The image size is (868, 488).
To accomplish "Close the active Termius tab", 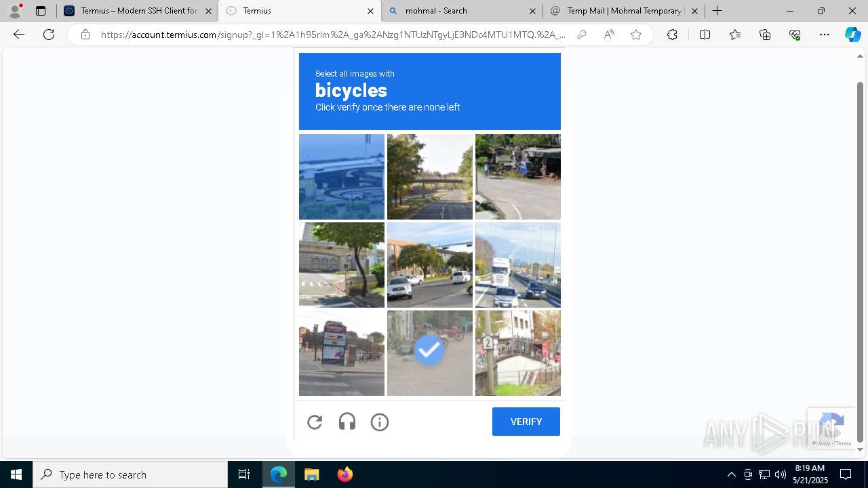I will (x=370, y=11).
